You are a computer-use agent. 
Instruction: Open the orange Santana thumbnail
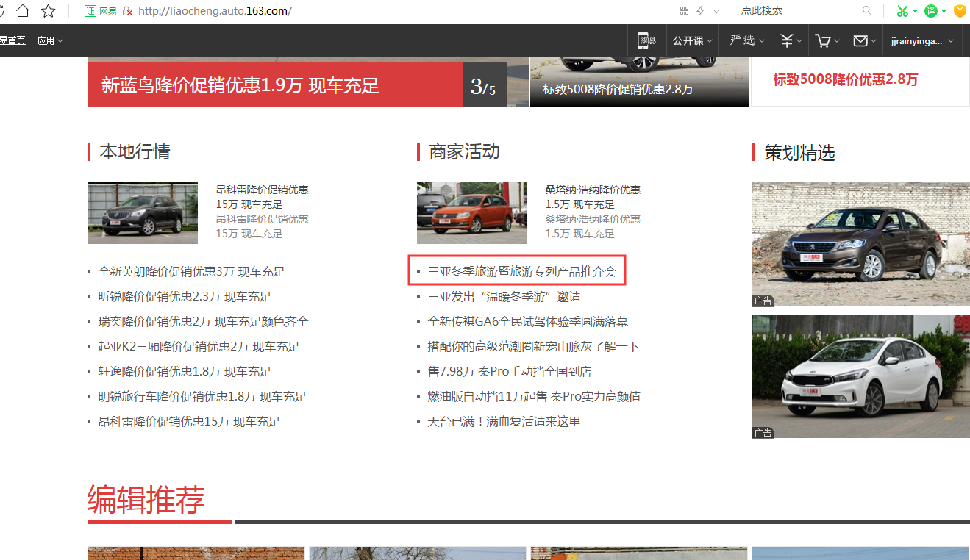click(x=472, y=213)
